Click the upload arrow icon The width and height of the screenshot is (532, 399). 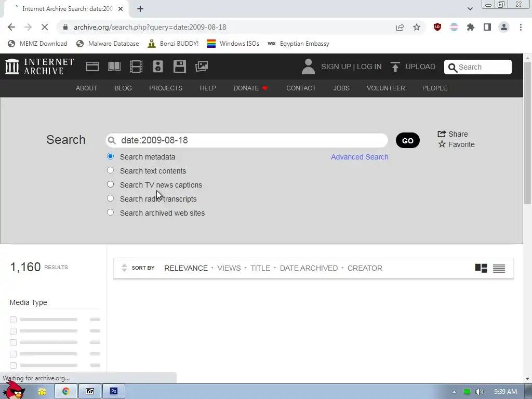pyautogui.click(x=395, y=66)
